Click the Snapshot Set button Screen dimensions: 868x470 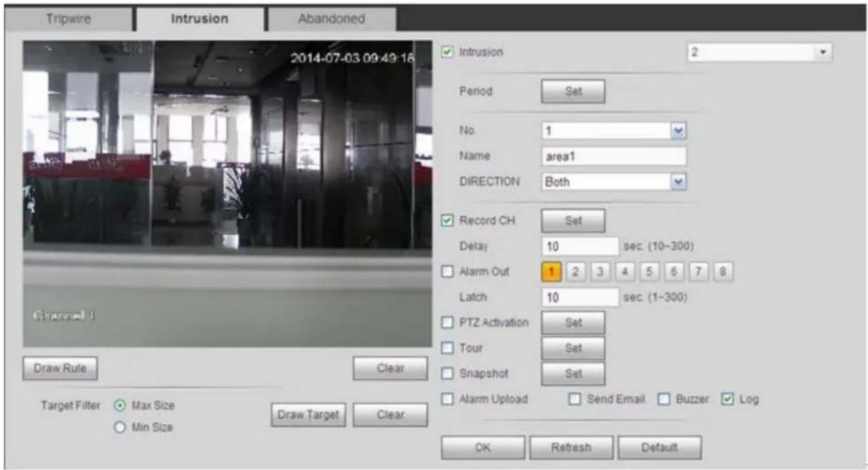(573, 374)
